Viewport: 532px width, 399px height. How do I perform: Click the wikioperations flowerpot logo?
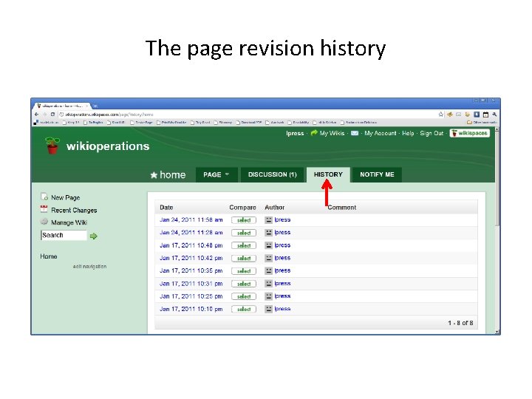pyautogui.click(x=52, y=146)
